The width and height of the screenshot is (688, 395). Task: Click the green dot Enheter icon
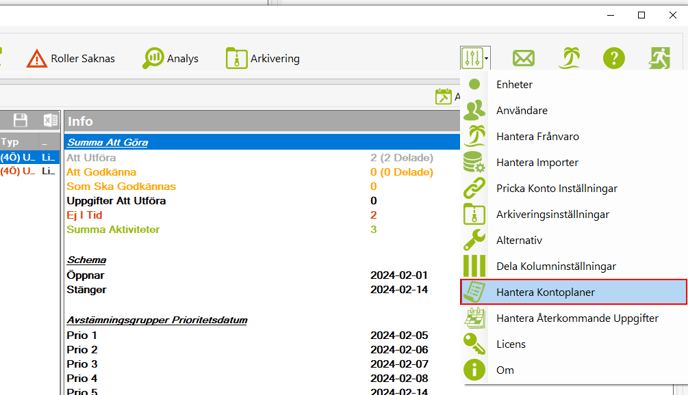(x=474, y=84)
